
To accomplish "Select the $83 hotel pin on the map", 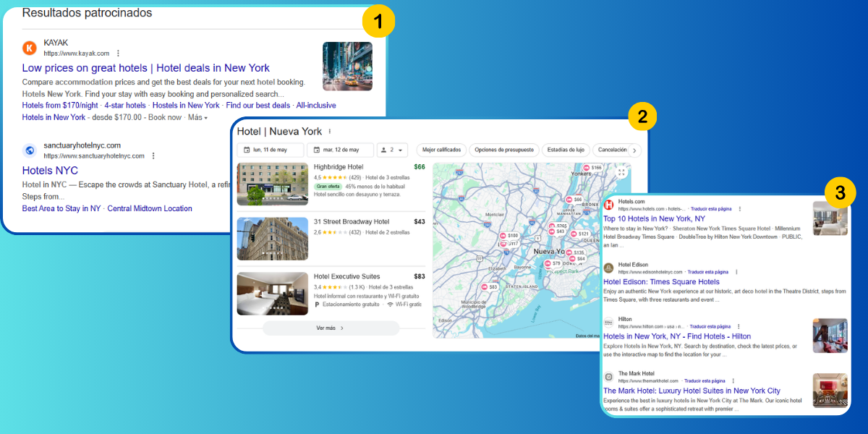I will pyautogui.click(x=490, y=287).
